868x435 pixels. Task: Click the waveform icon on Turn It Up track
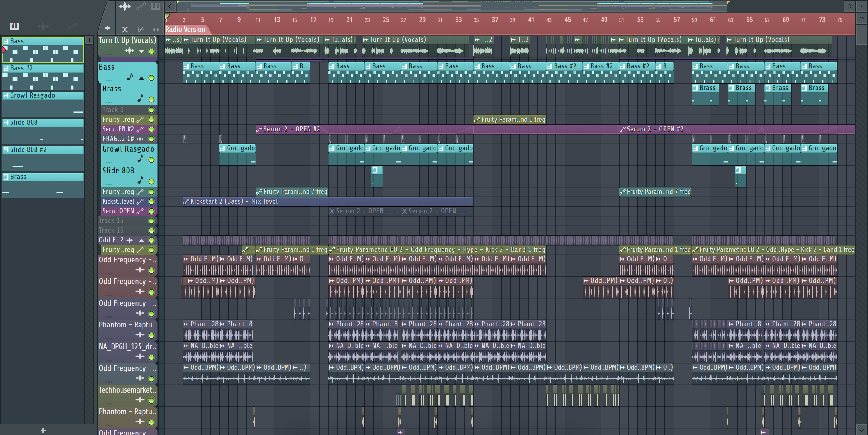pos(130,51)
